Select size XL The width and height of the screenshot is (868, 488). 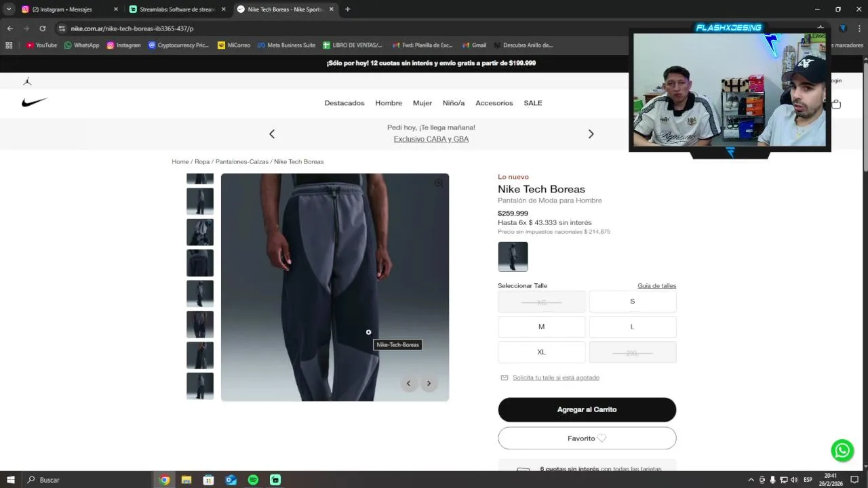pos(541,352)
